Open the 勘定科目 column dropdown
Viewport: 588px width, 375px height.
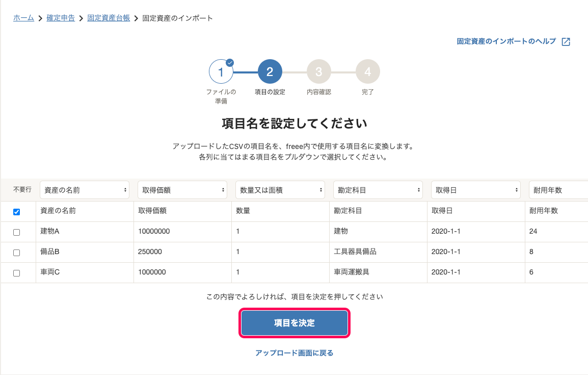point(378,190)
